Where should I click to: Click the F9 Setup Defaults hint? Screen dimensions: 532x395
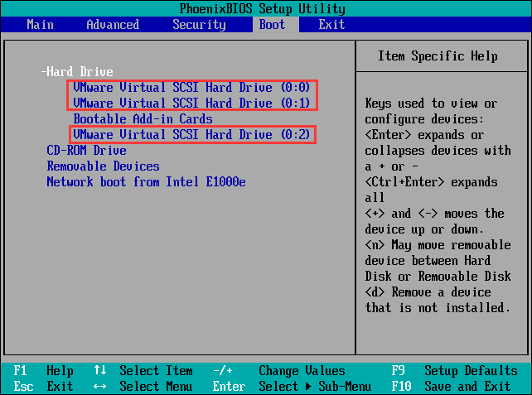click(x=454, y=371)
